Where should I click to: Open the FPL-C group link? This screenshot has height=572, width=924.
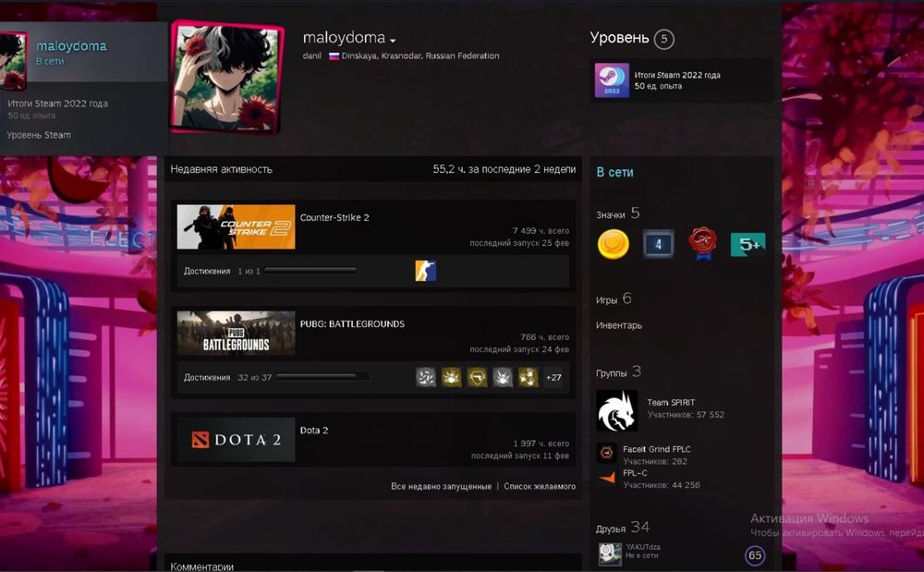pos(635,472)
